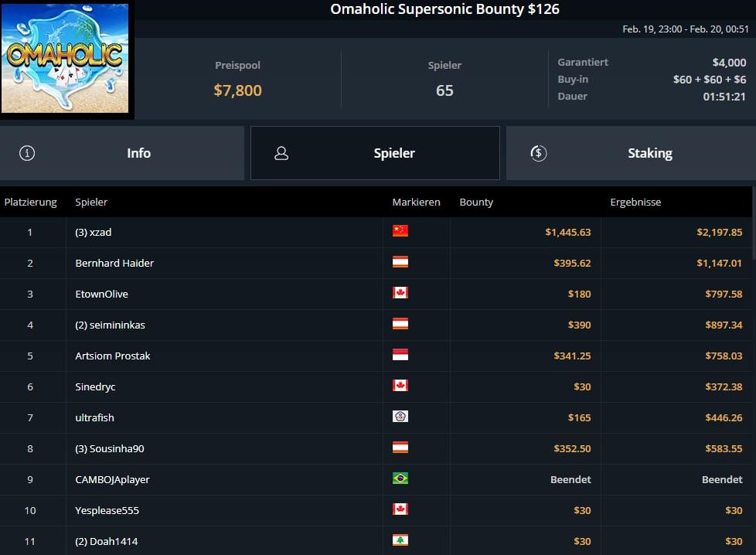Click the flag beside Artsiom Prostak

pos(400,355)
